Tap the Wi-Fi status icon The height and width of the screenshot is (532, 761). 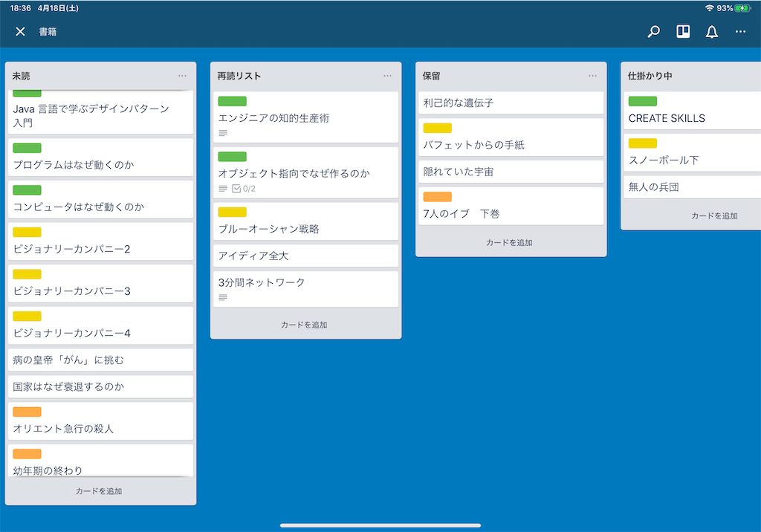tap(710, 8)
